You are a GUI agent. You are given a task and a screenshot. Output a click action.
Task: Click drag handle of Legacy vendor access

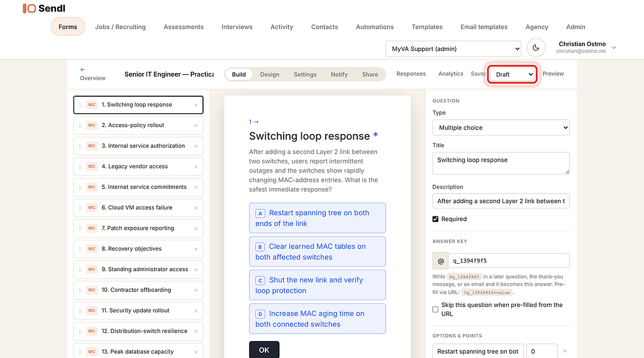click(80, 167)
